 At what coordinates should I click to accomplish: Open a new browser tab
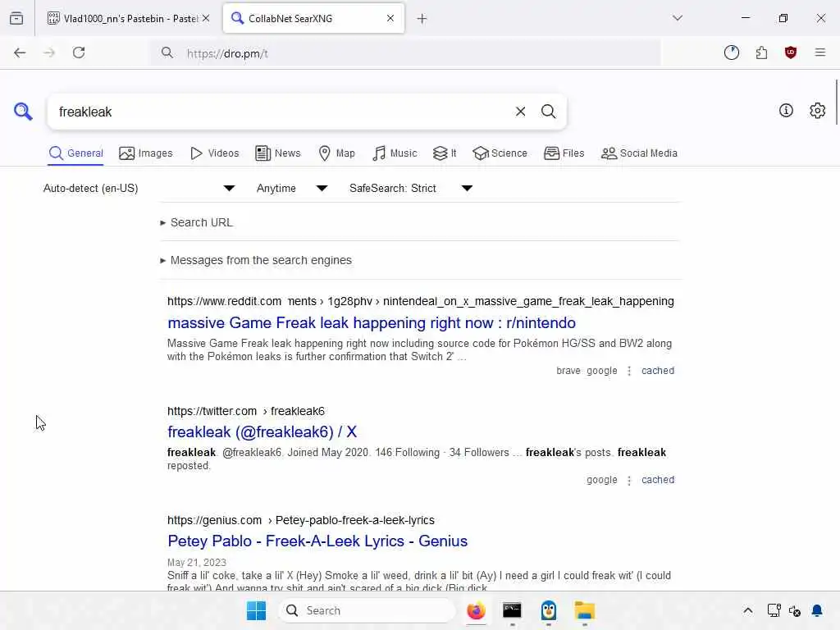[422, 19]
